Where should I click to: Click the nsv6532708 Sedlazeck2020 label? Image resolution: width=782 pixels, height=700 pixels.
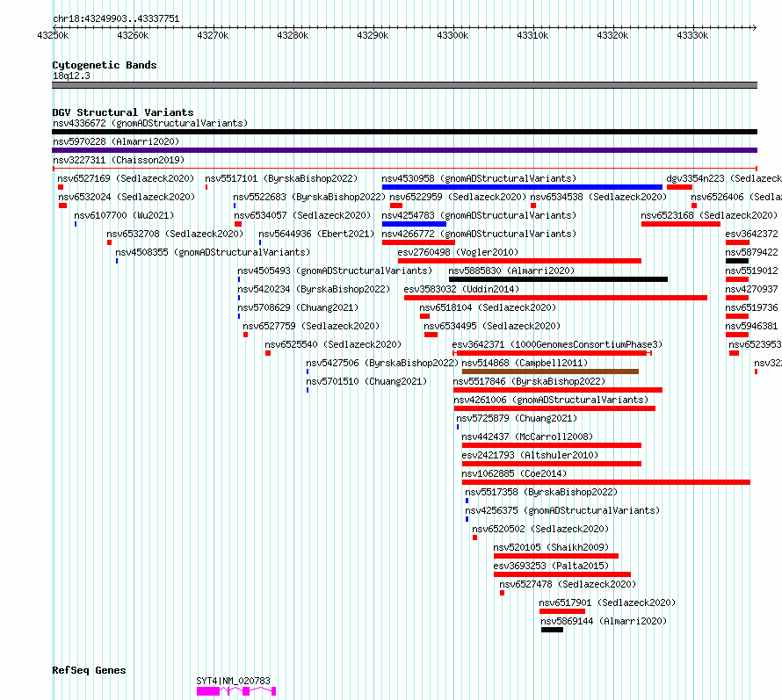click(175, 234)
